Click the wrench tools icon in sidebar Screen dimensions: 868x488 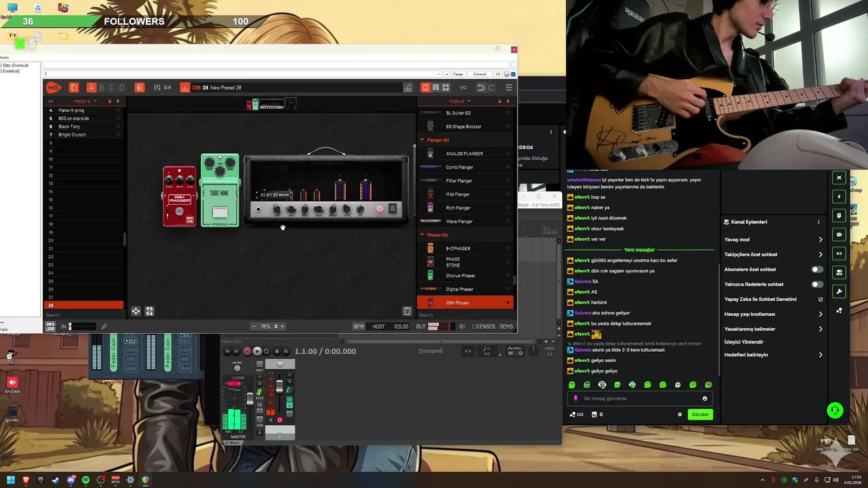(839, 292)
